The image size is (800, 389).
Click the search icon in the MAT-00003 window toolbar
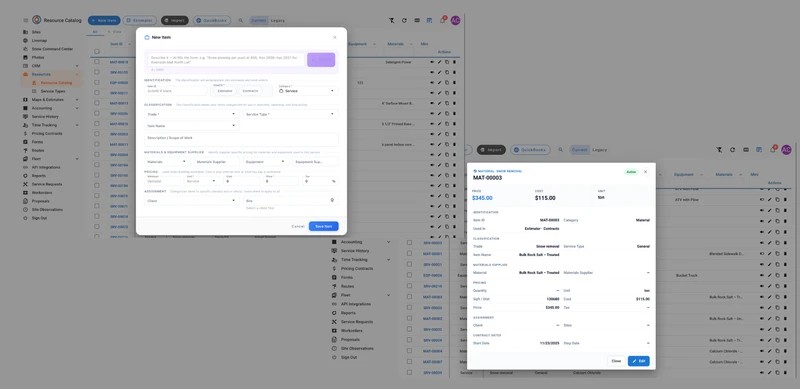click(x=560, y=150)
